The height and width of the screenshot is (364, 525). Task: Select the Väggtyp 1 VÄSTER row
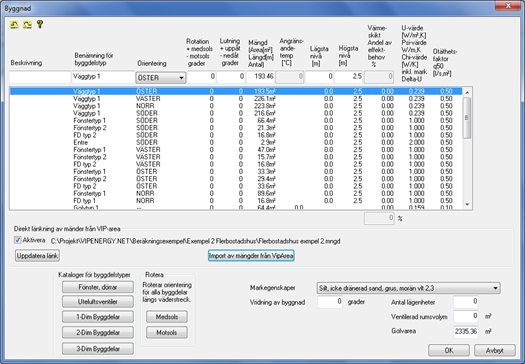point(236,99)
